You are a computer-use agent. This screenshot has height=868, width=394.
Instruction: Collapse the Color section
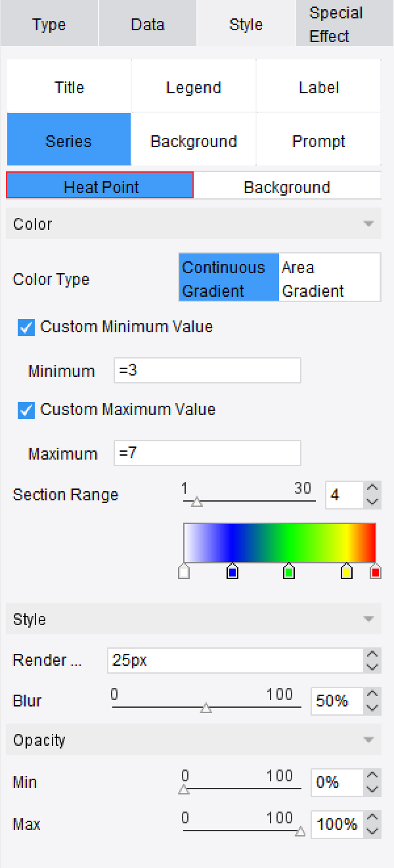point(368,224)
